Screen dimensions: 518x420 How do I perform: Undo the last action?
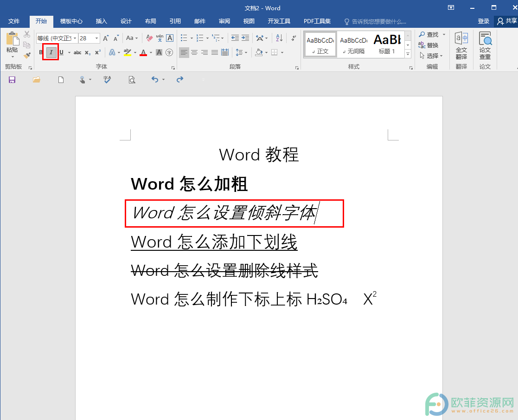coord(155,80)
